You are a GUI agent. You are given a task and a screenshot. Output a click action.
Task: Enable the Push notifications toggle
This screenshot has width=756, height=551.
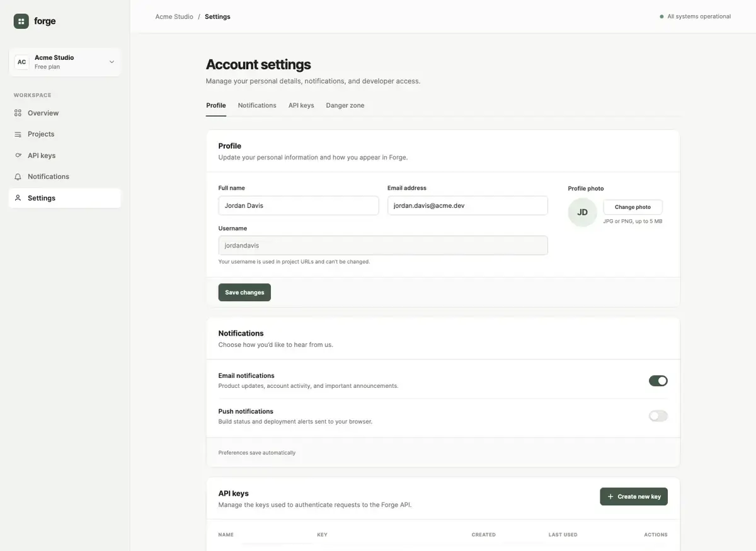(x=658, y=416)
